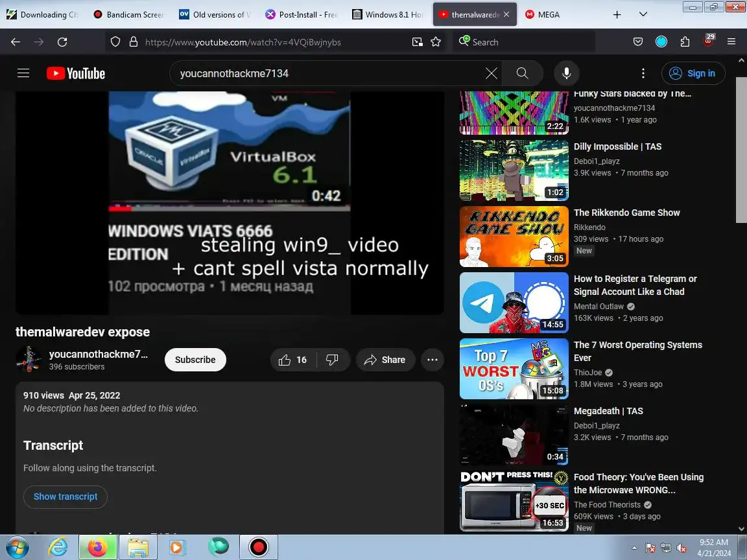
Task: Open the Windows Start button
Action: pos(17,548)
